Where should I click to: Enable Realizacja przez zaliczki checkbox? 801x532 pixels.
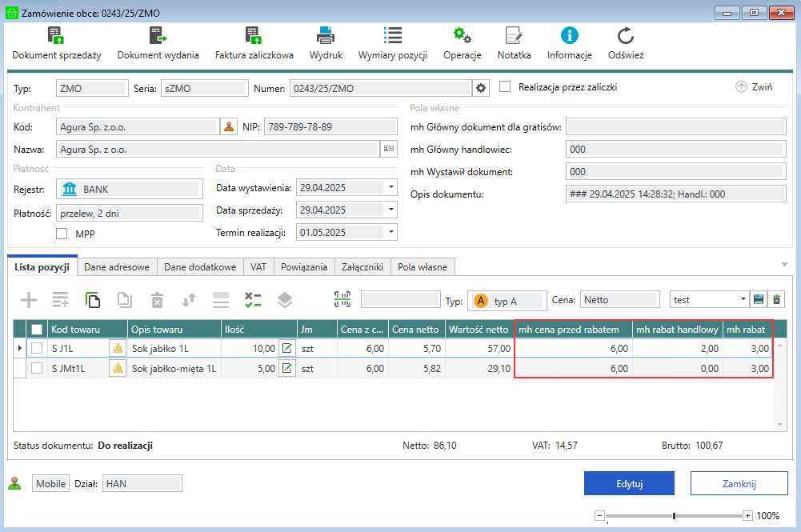505,87
